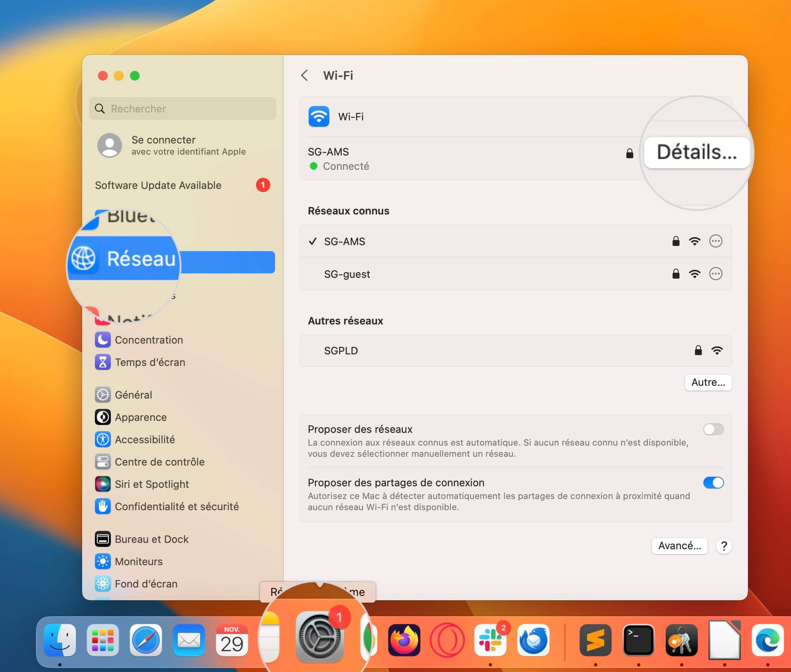Viewport: 791px width, 672px height.
Task: Go back with the chevron arrow
Action: point(305,75)
